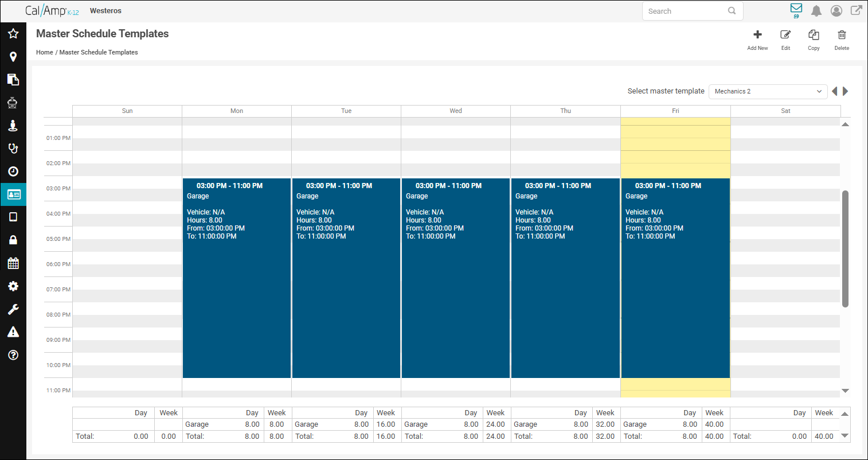Click schedule scroll down arrow
The height and width of the screenshot is (460, 868).
click(845, 391)
